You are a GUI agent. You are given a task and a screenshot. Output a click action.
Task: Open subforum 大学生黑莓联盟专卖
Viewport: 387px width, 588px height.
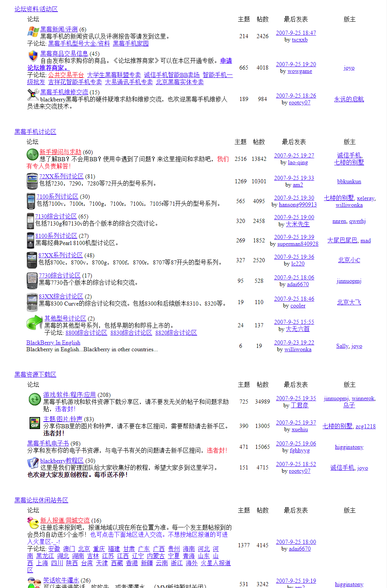click(114, 75)
